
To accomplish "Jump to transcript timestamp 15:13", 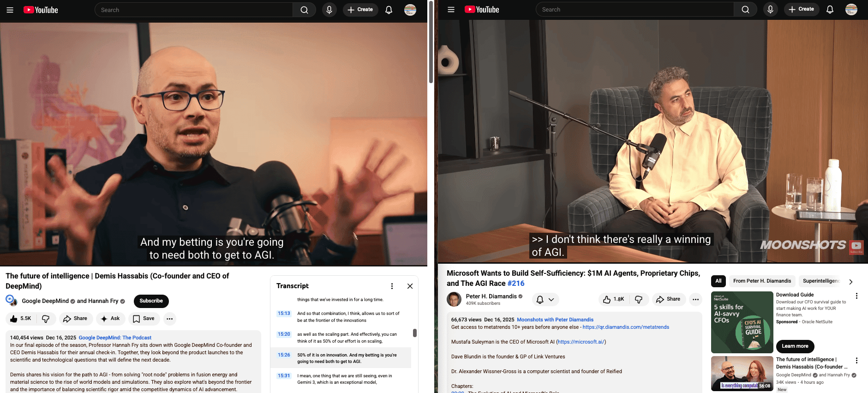I will tap(284, 314).
